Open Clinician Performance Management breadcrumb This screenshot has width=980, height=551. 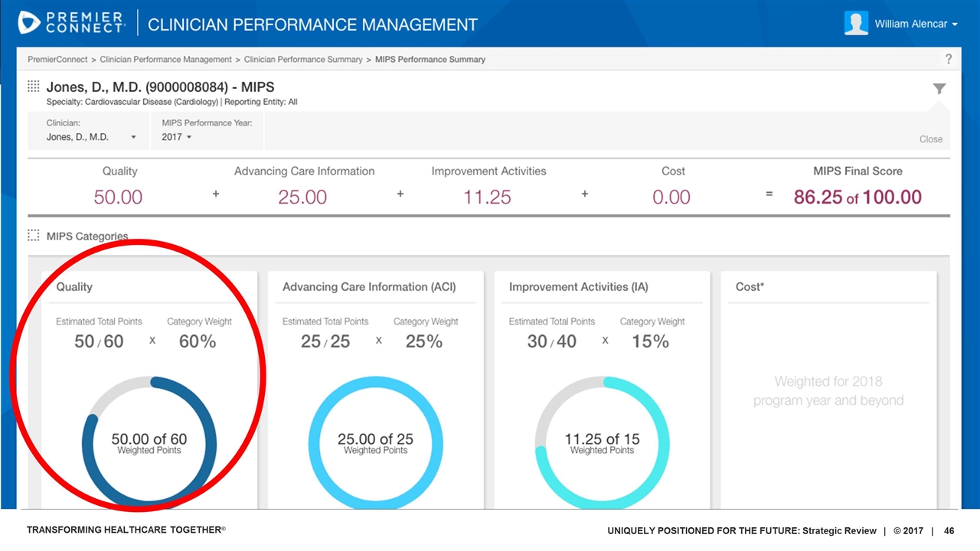click(x=165, y=59)
